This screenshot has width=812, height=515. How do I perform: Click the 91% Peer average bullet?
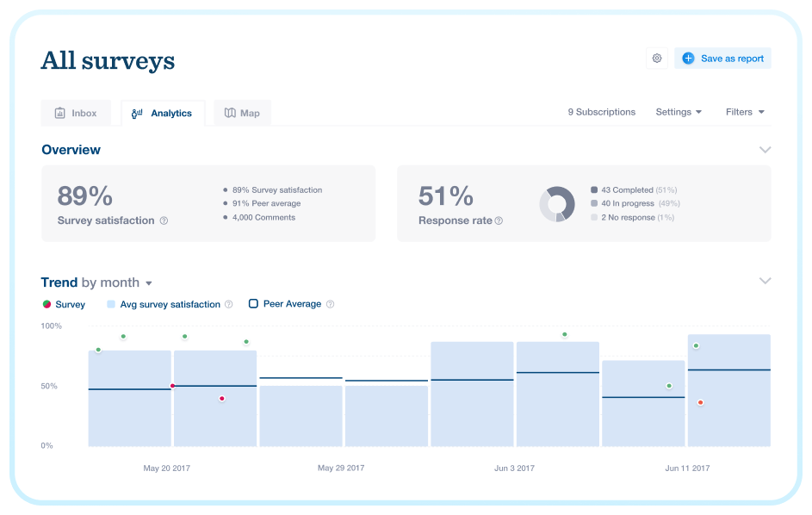coord(262,203)
